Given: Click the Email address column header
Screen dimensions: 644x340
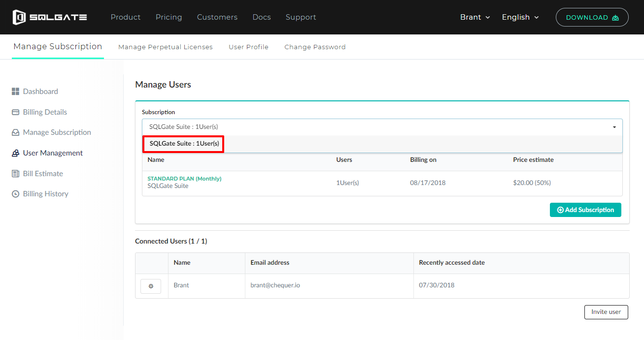Looking at the screenshot, I should pos(270,263).
